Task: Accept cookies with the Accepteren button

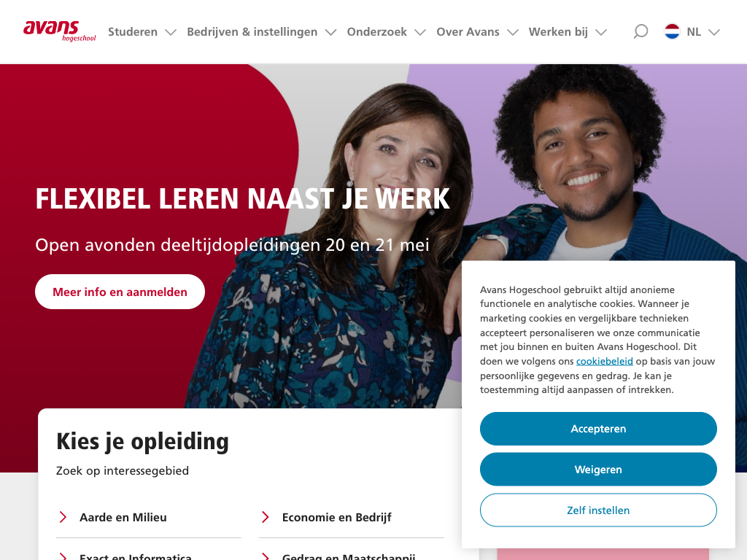Action: coord(598,429)
